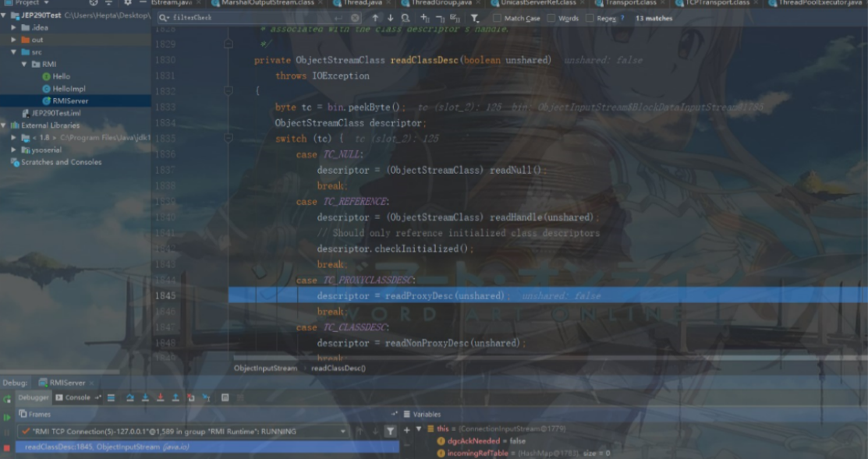The image size is (868, 459).
Task: Restore layout icon beside Variables header
Action: (x=394, y=414)
